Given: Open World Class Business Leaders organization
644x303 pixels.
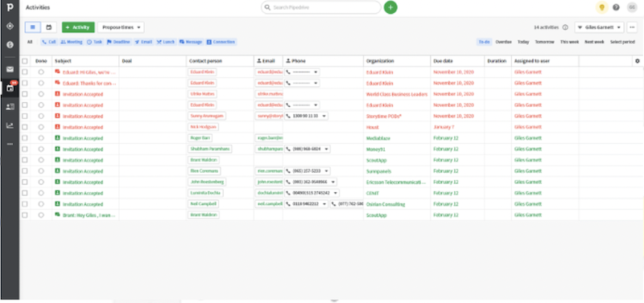Looking at the screenshot, I should click(x=397, y=94).
